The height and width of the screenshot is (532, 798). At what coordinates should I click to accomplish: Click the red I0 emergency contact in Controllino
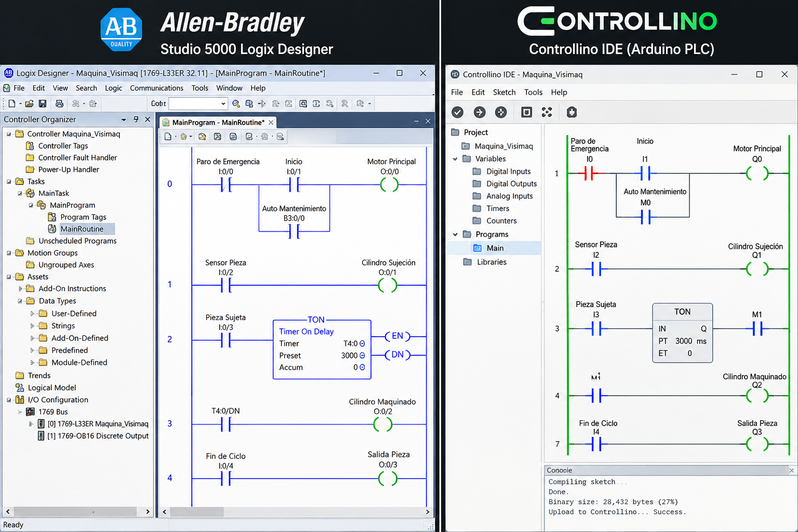[x=589, y=173]
